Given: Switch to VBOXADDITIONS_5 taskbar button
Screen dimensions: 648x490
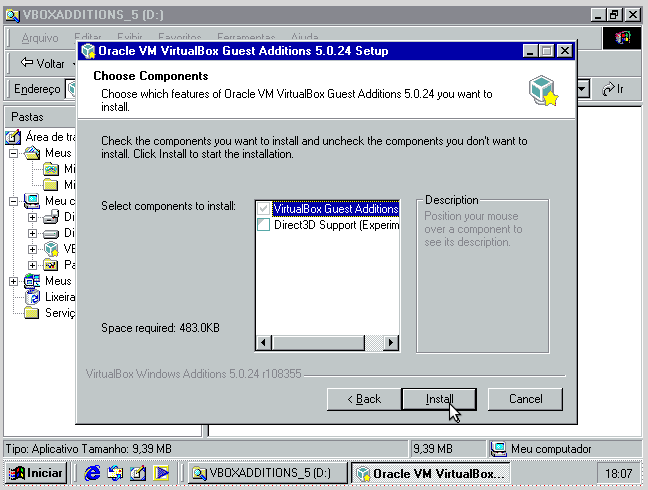Looking at the screenshot, I should tap(268, 473).
